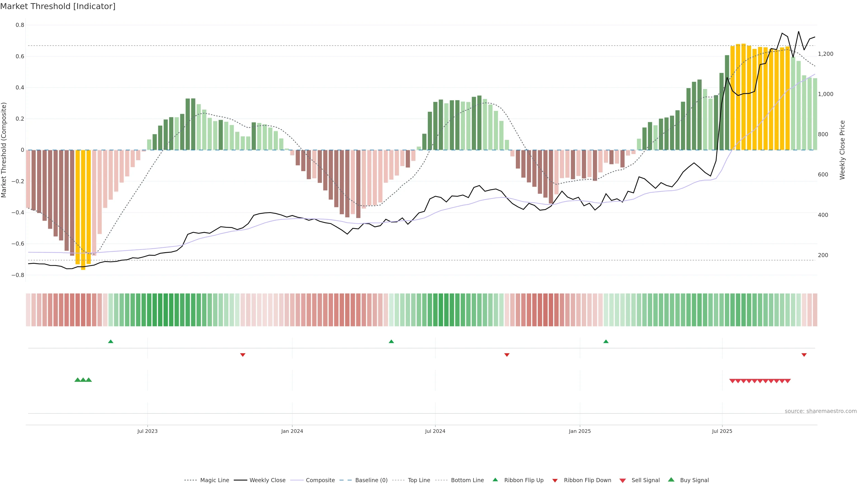Select the green flip-up marker before Jul 2023
The height and width of the screenshot is (488, 868).
click(x=111, y=342)
